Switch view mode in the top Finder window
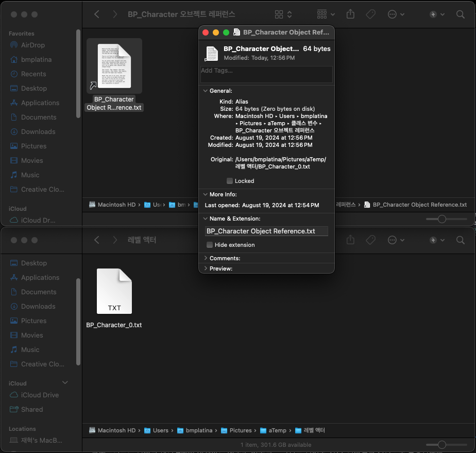 (283, 14)
